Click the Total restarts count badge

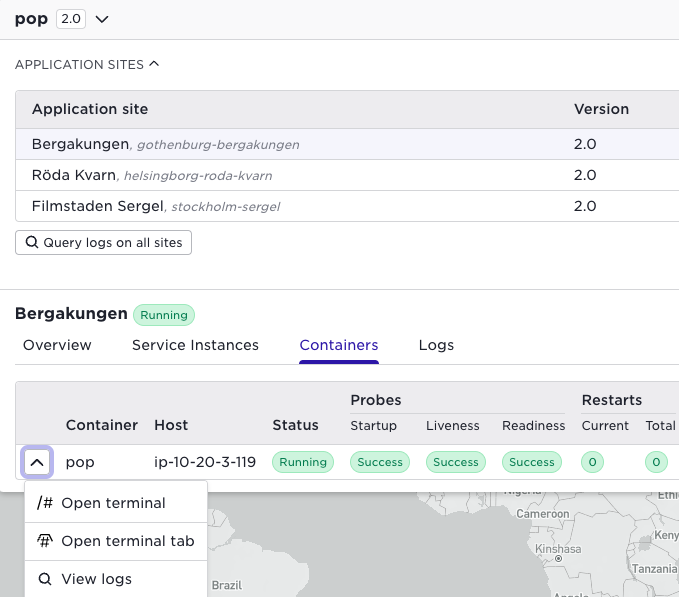click(x=656, y=462)
